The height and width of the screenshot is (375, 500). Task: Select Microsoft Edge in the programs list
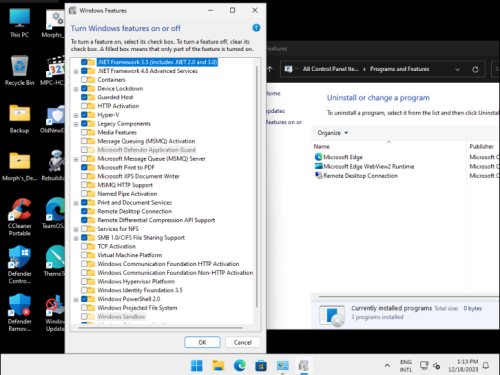tap(343, 157)
